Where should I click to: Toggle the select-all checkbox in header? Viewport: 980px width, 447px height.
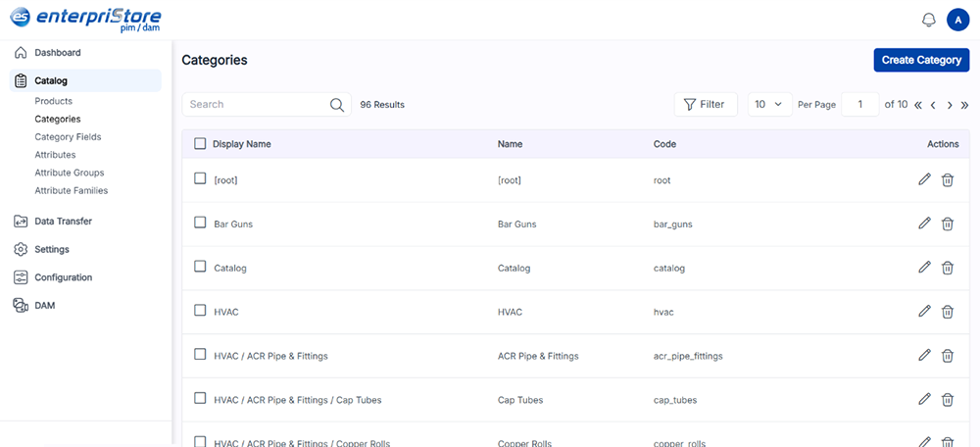(x=200, y=144)
